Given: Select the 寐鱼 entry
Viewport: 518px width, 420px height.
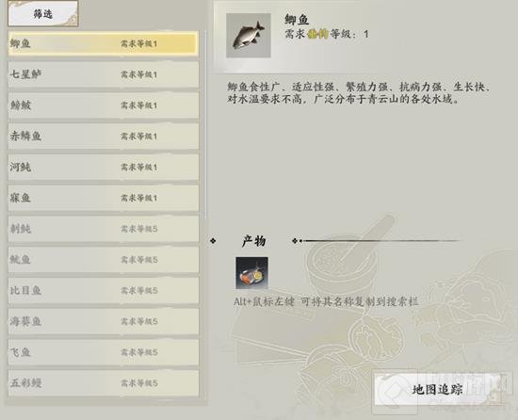Looking at the screenshot, I should click(x=104, y=198).
